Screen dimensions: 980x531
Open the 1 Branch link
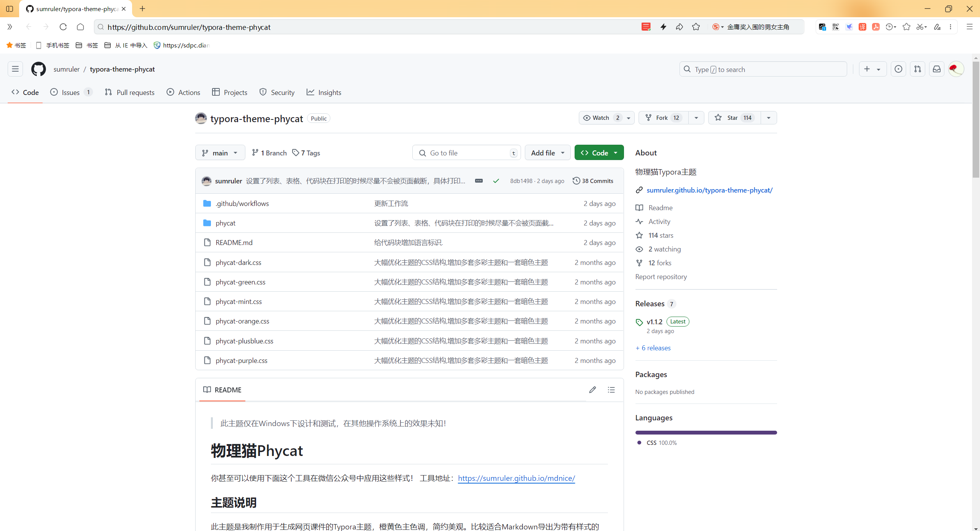click(x=269, y=153)
